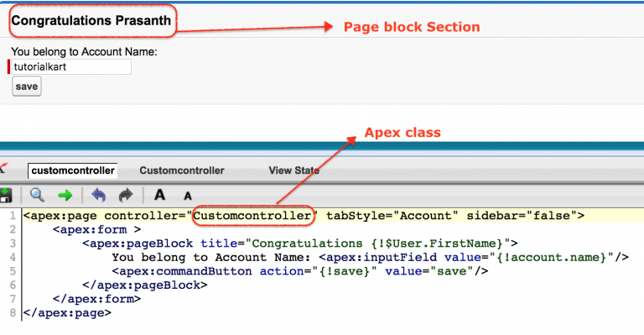The height and width of the screenshot is (335, 644).
Task: Click the closing apex:page tag line
Action: [x=67, y=313]
